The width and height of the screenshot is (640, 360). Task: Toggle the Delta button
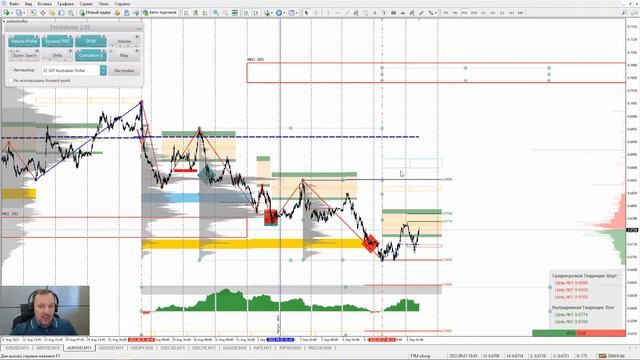click(x=57, y=55)
